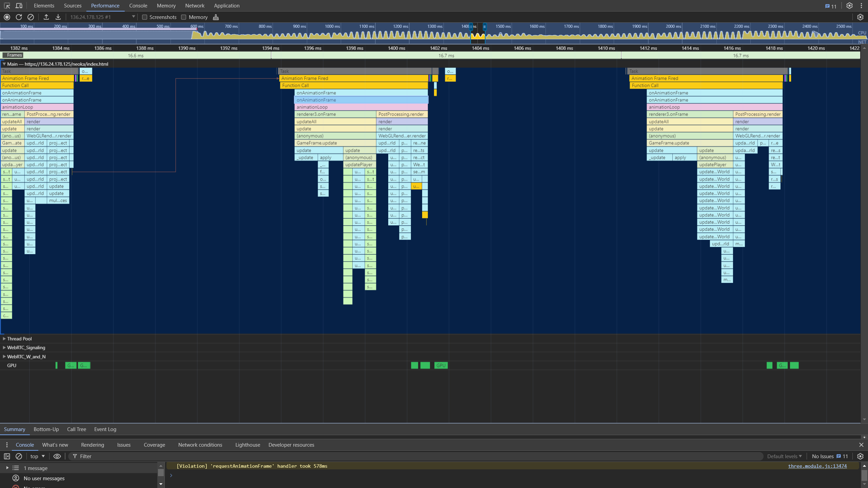Open capture settings gear in Performance toolbar
The width and height of the screenshot is (868, 488).
pyautogui.click(x=860, y=17)
